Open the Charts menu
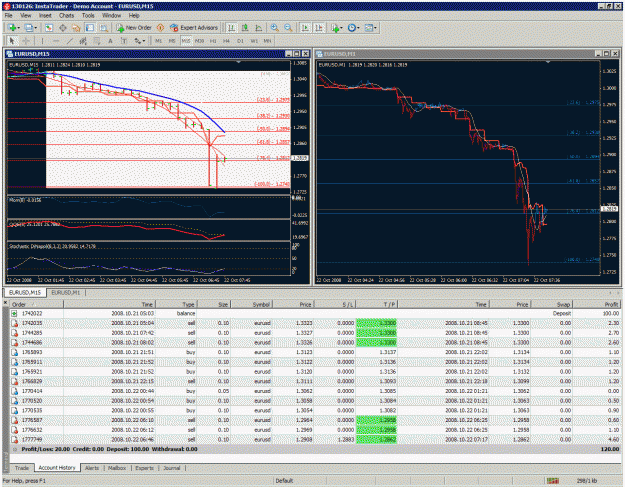The width and height of the screenshot is (625, 487). click(66, 16)
